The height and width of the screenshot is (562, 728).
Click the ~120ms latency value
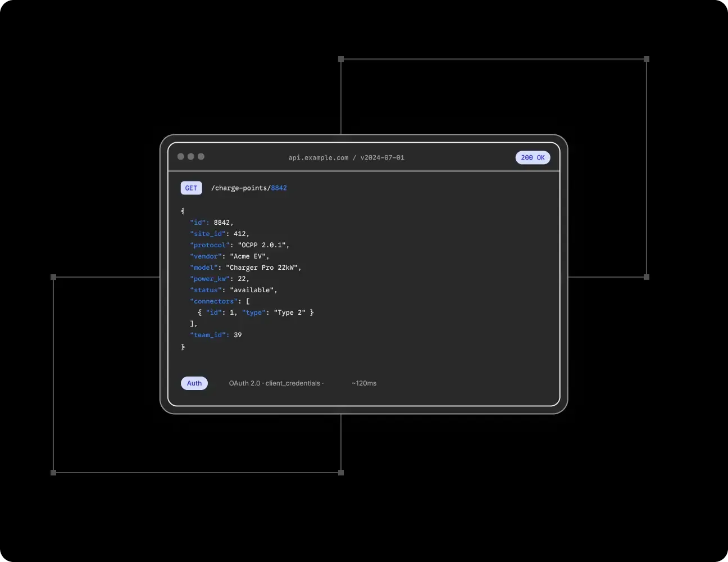click(364, 383)
